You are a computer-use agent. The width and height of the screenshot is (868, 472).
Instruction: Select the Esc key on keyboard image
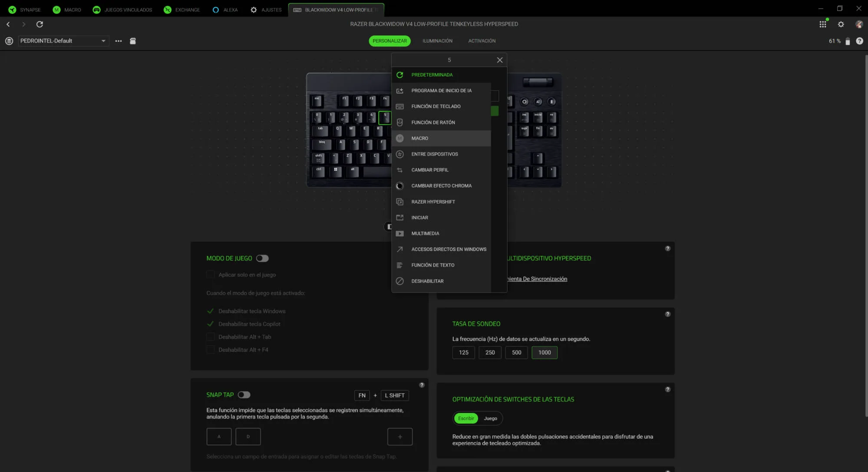[317, 101]
